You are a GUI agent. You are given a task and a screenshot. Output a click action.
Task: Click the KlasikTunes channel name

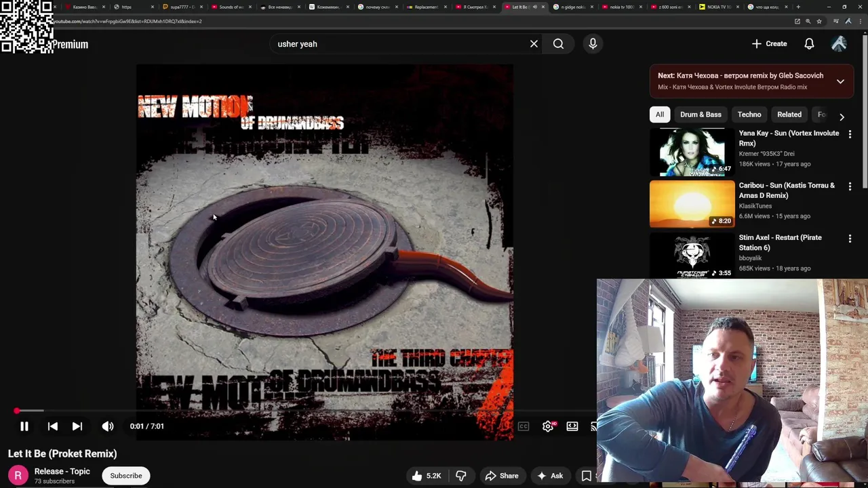pyautogui.click(x=755, y=206)
